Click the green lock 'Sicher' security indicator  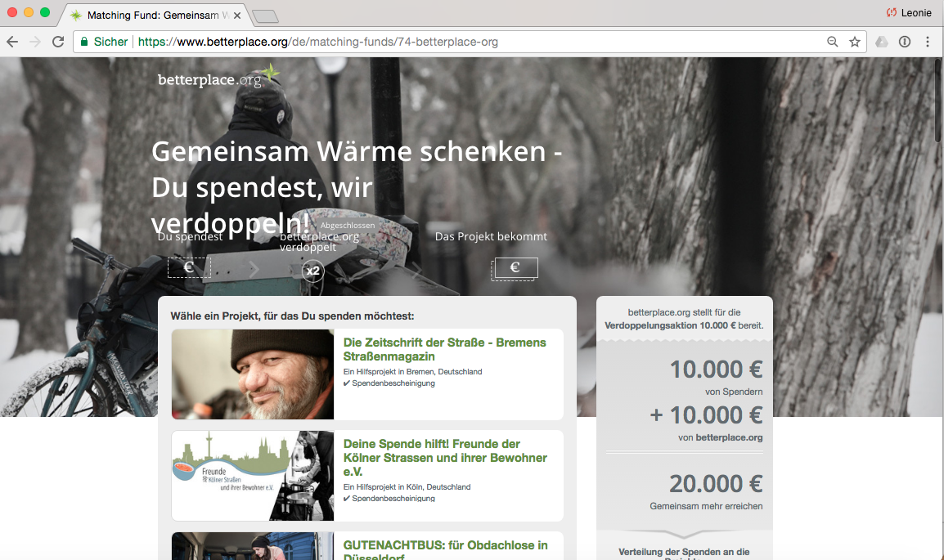click(x=103, y=42)
